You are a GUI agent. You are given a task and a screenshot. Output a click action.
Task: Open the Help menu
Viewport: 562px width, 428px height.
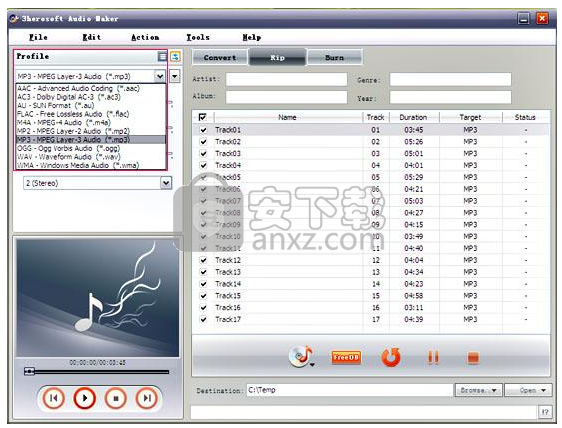click(252, 37)
